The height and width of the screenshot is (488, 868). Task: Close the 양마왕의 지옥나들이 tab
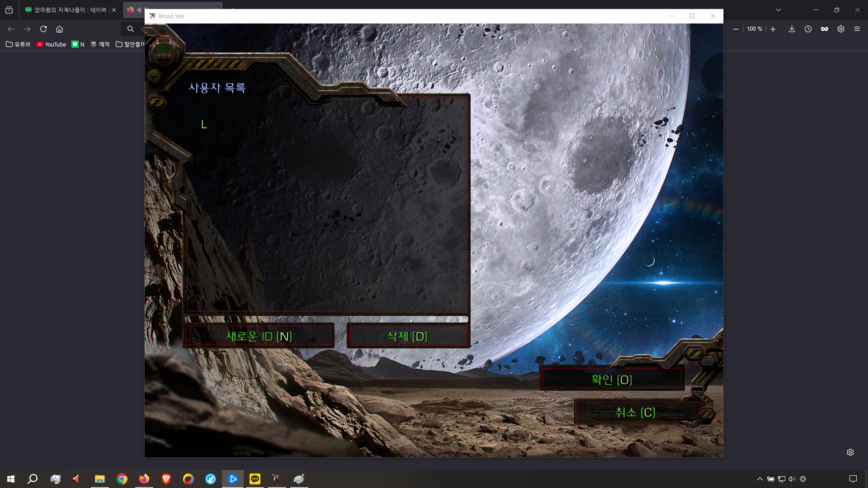point(114,10)
